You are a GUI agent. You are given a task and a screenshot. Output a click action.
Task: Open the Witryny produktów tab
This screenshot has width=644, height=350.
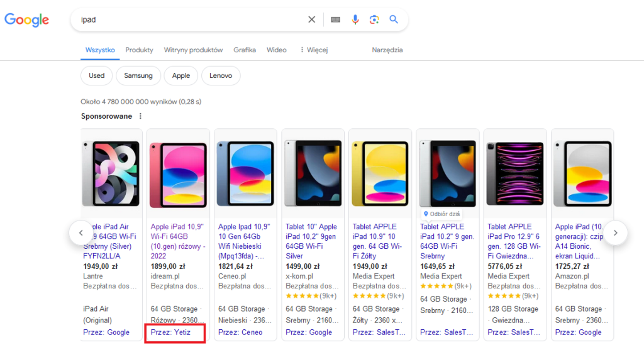(193, 50)
